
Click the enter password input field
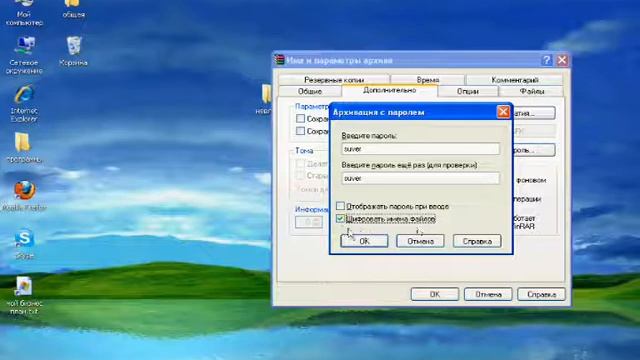click(420, 149)
